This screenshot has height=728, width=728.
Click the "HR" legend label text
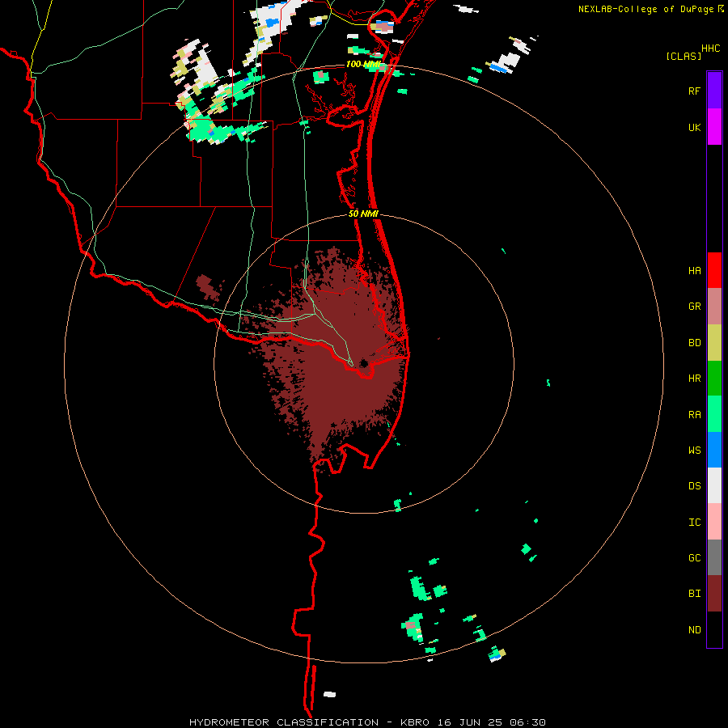[x=694, y=379]
